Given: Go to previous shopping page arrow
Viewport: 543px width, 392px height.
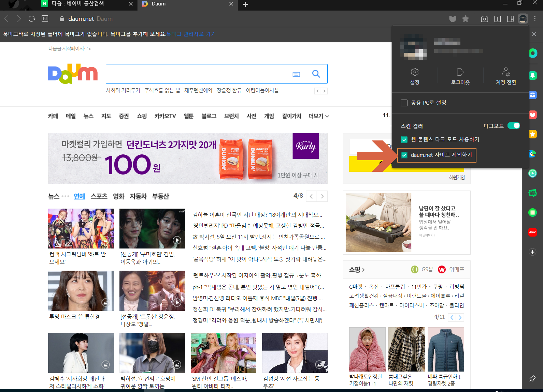Looking at the screenshot, I should (x=452, y=317).
